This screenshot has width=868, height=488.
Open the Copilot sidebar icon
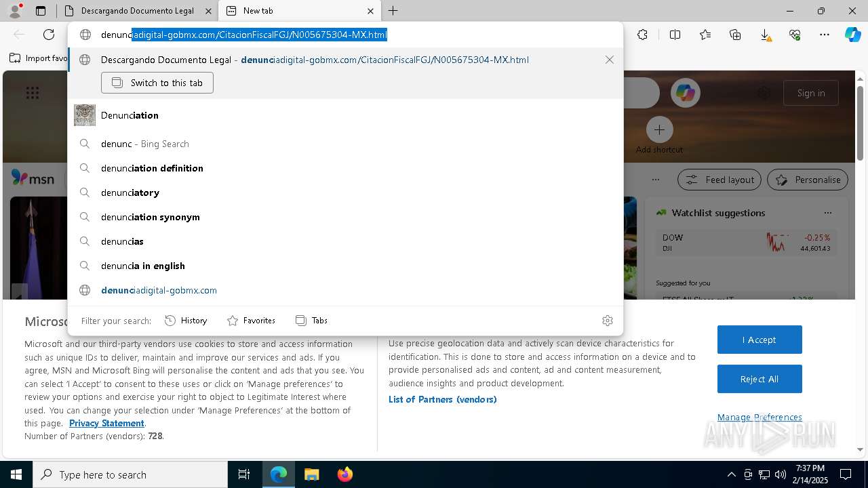[x=852, y=35]
